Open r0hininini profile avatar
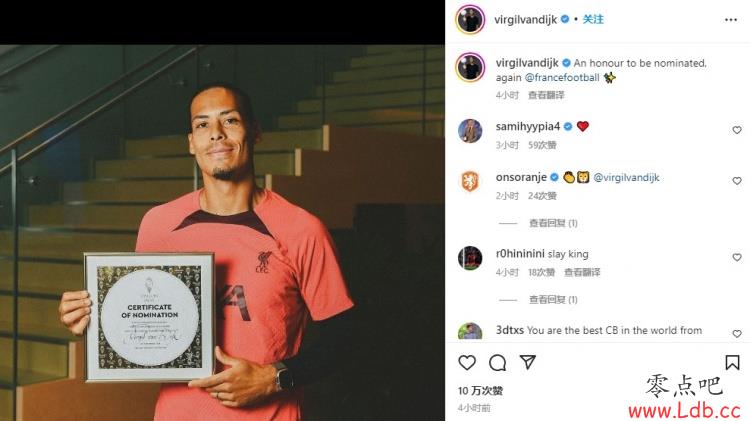The width and height of the screenshot is (750, 421). 470,258
